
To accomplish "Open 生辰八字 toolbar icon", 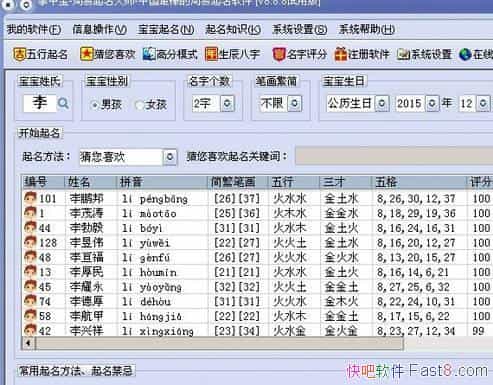I will tap(211, 54).
